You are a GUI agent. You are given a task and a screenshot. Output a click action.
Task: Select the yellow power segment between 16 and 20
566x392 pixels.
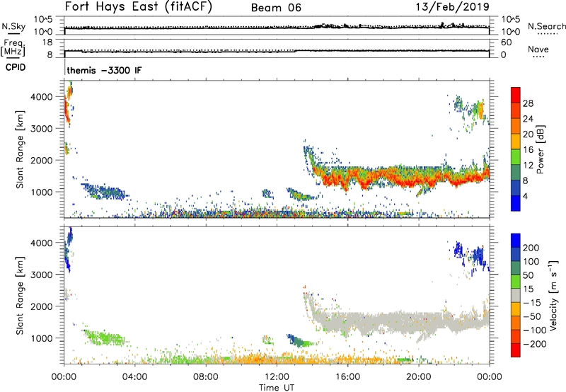pyautogui.click(x=516, y=142)
